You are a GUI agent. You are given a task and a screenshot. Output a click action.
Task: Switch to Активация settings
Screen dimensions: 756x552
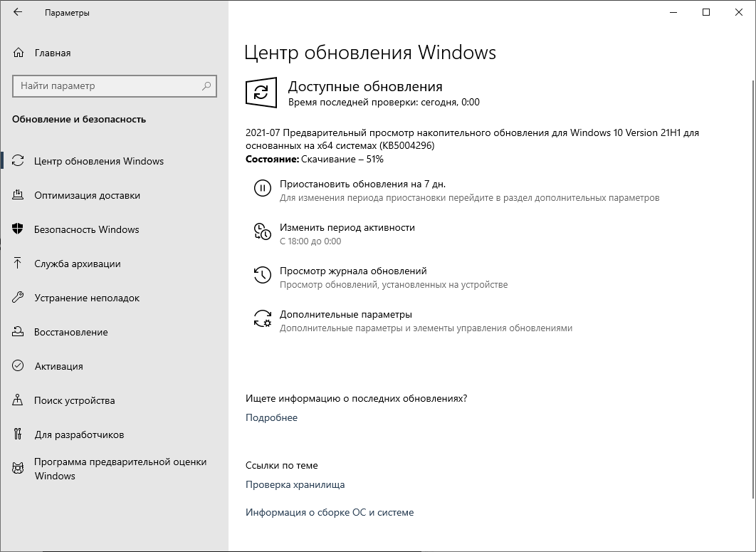click(58, 366)
